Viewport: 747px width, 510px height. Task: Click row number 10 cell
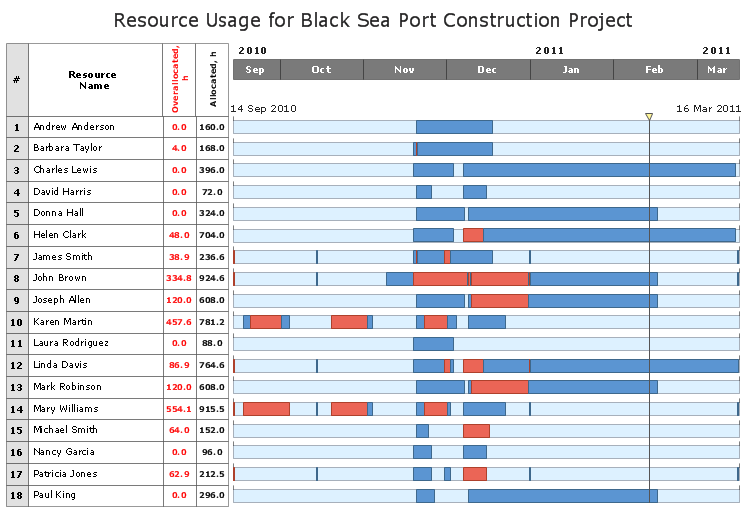17,322
